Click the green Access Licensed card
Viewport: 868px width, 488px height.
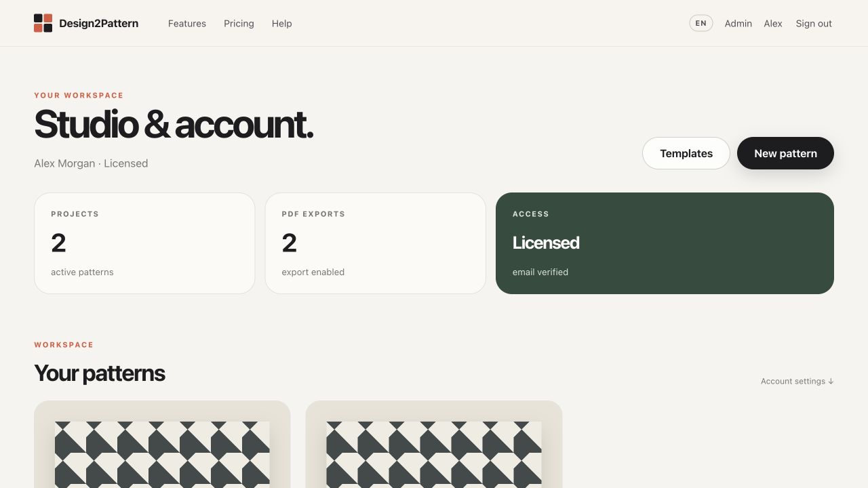665,243
